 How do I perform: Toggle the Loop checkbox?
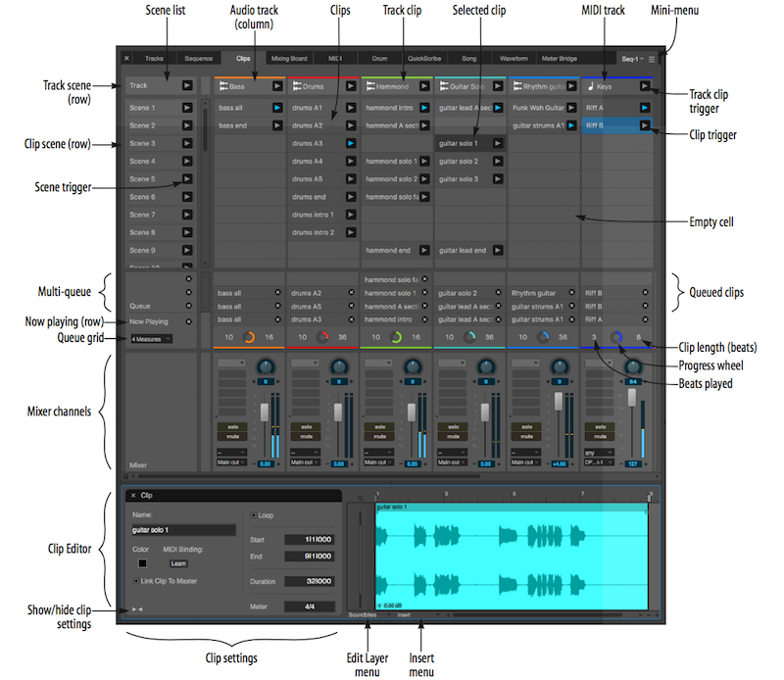point(253,515)
